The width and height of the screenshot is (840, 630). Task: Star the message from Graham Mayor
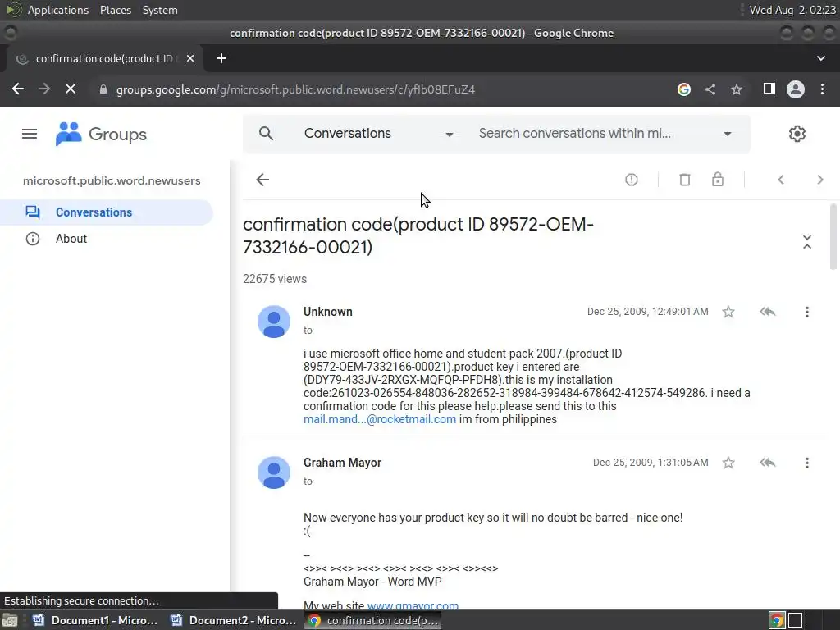tap(728, 463)
